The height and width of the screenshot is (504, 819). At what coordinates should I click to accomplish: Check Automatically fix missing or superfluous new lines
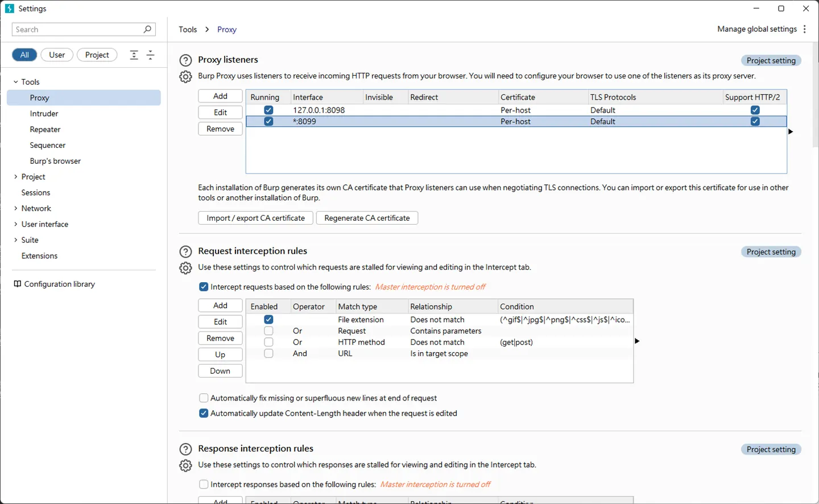(204, 398)
